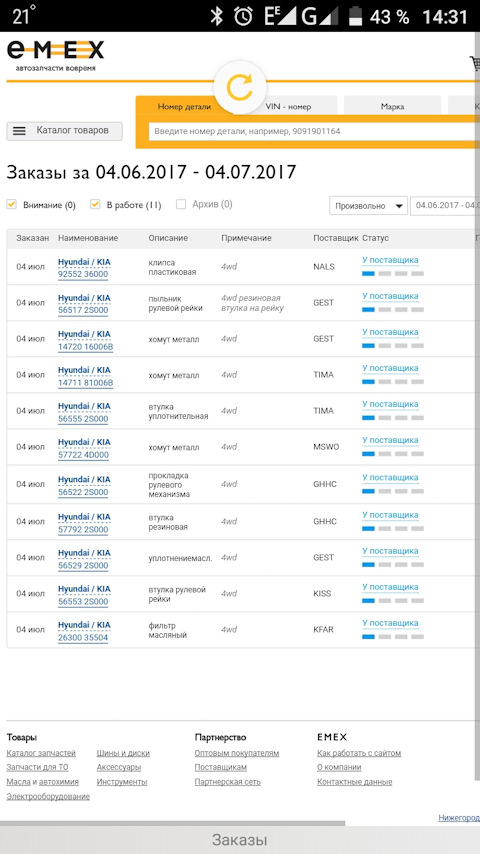Viewport: 480px width, 854px height.
Task: Tap the alarm clock status icon
Action: click(244, 16)
